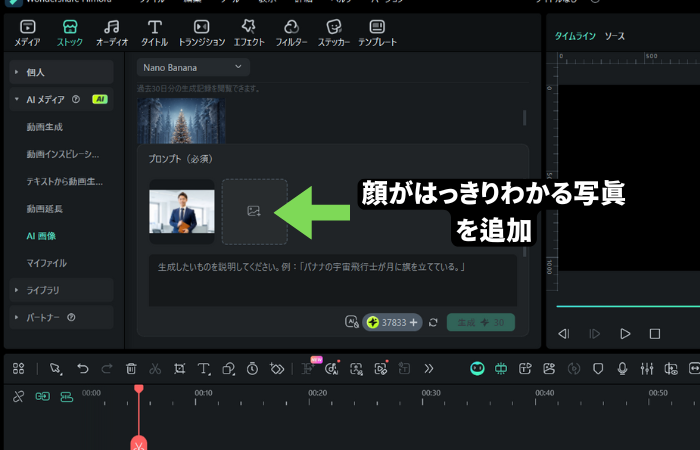Click the play button in preview

tap(625, 333)
